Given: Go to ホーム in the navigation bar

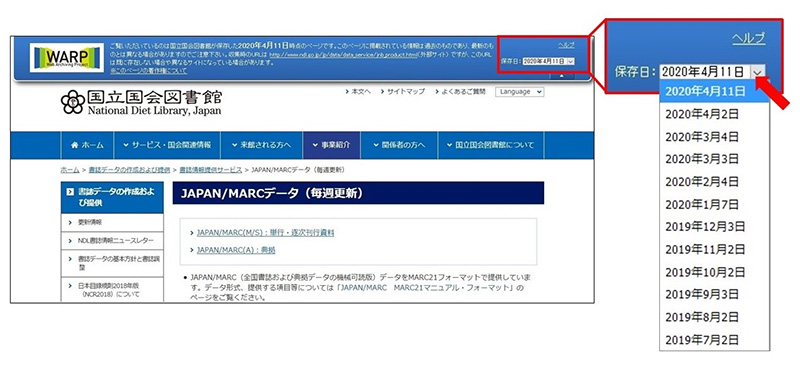Looking at the screenshot, I should point(87,145).
